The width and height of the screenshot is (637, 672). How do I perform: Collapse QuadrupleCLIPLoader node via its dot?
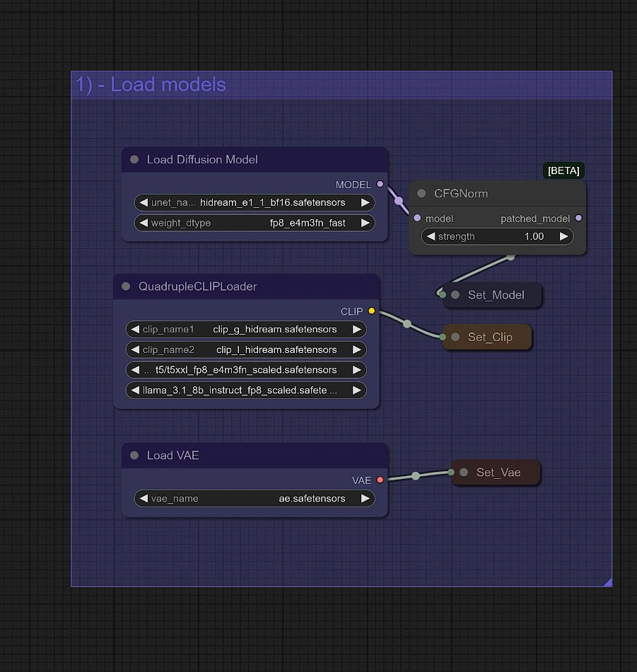[x=126, y=286]
